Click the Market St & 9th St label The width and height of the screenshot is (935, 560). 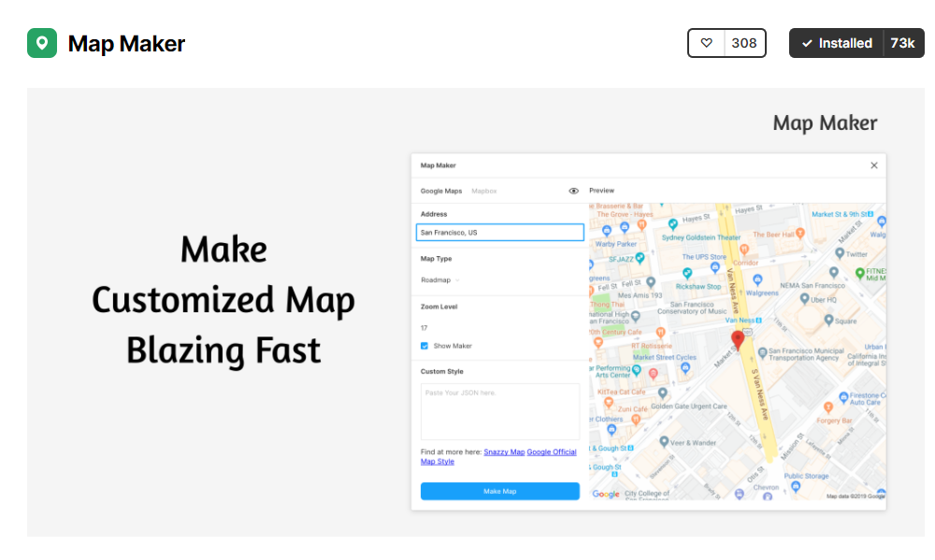pos(842,214)
